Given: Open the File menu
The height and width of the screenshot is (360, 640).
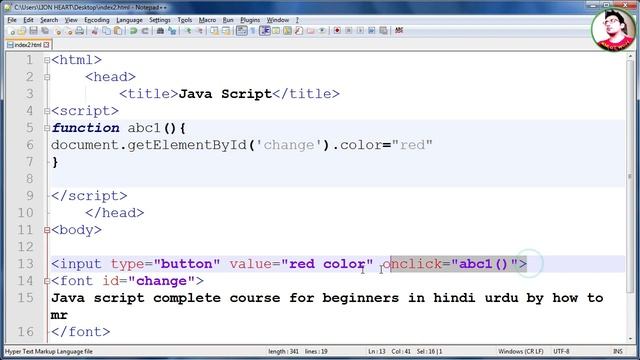Looking at the screenshot, I should pyautogui.click(x=12, y=20).
